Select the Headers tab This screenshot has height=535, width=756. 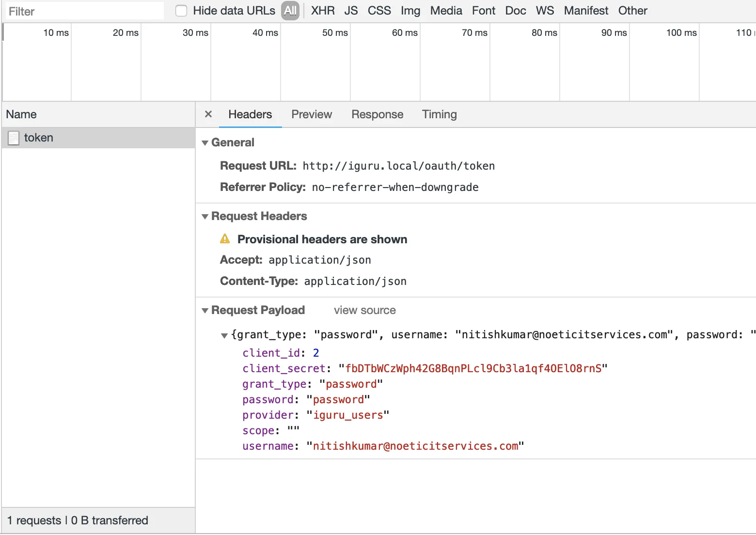(x=250, y=114)
